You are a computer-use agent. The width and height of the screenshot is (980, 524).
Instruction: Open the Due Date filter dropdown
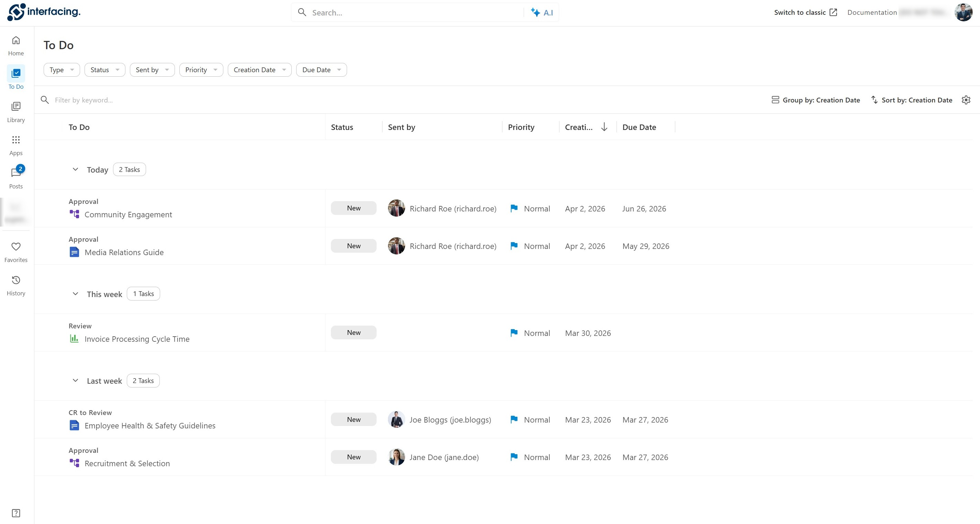[x=321, y=70]
